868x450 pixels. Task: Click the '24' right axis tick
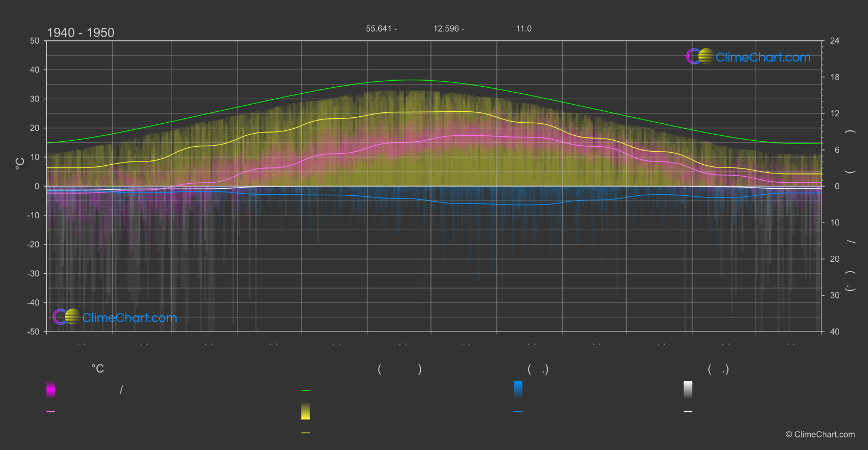coord(835,41)
